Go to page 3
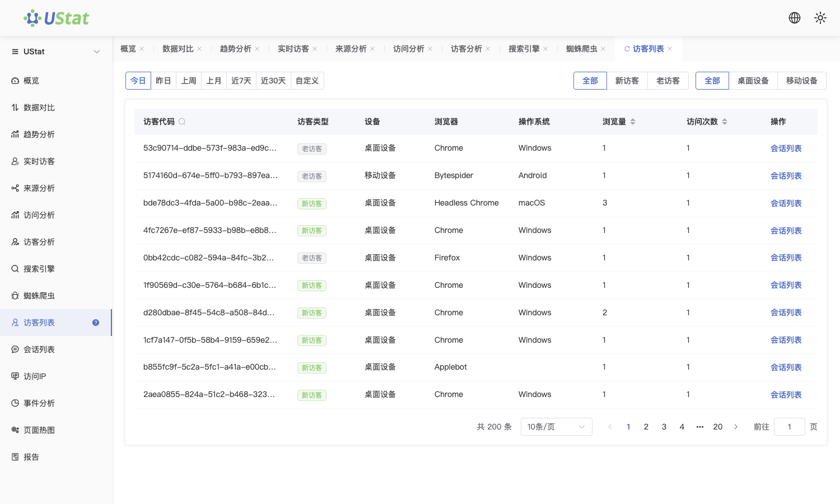840x504 pixels. pos(664,427)
